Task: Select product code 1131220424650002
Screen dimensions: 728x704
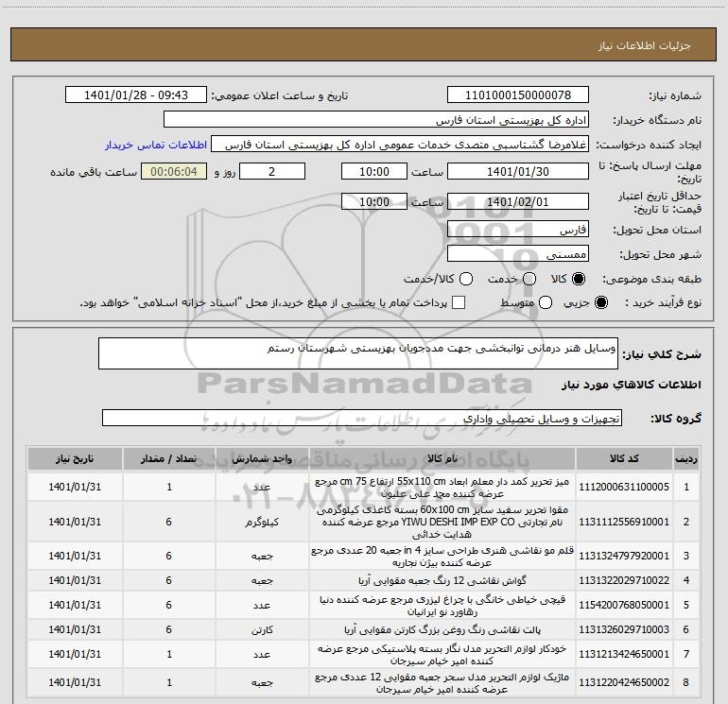Action: 624,682
